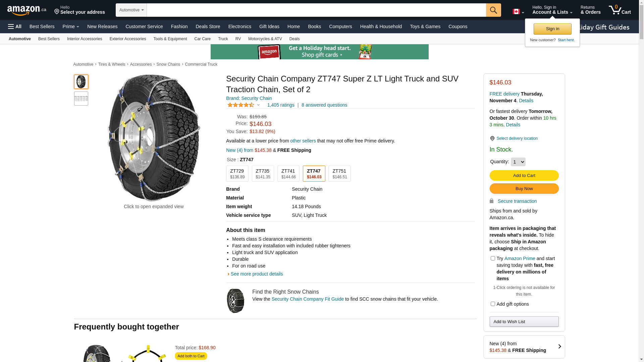Open the Quantity dropdown
Screen dimensions: 644x362
[518, 162]
